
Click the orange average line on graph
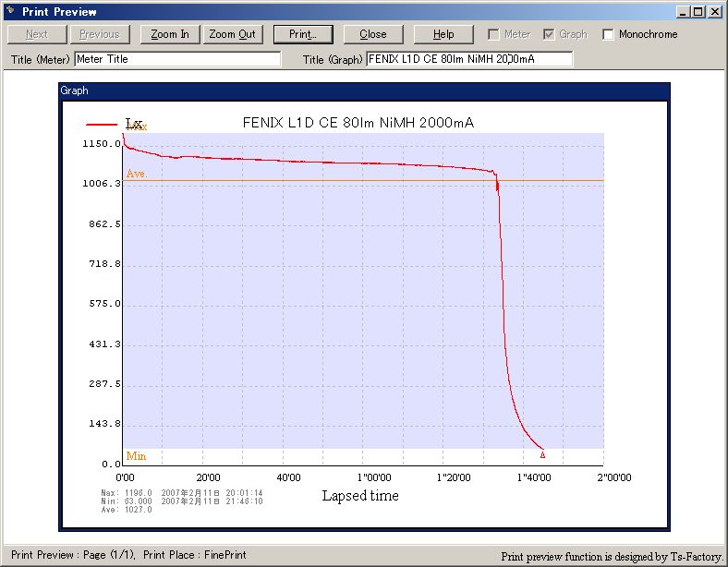tap(365, 180)
